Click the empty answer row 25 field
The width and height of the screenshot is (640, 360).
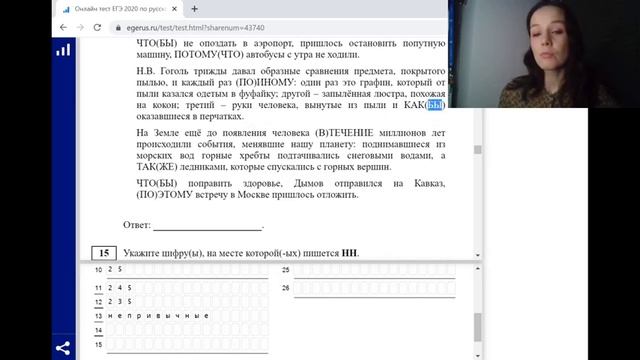tap(374, 270)
